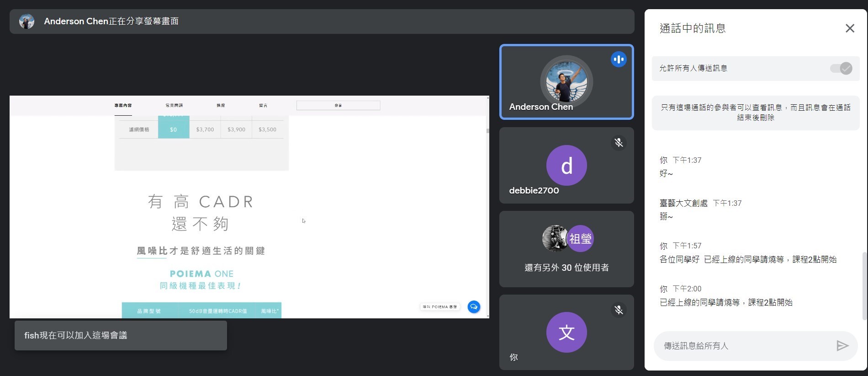
Task: Click the $0 filter price cell
Action: coord(174,129)
